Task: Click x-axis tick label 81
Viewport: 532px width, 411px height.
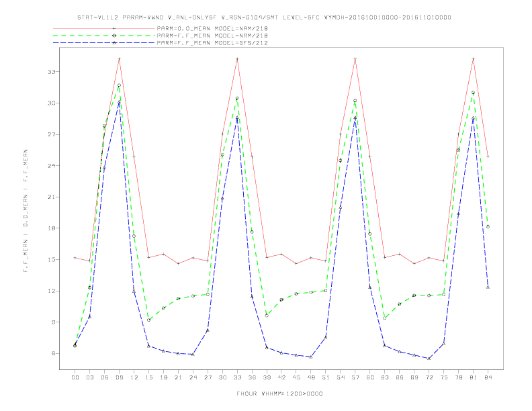Action: click(x=474, y=377)
